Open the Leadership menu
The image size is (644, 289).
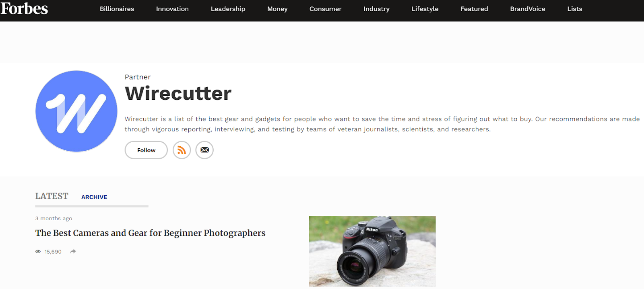click(x=228, y=9)
